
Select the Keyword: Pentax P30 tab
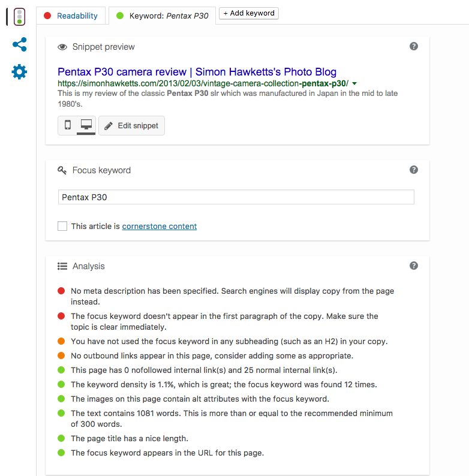(162, 16)
